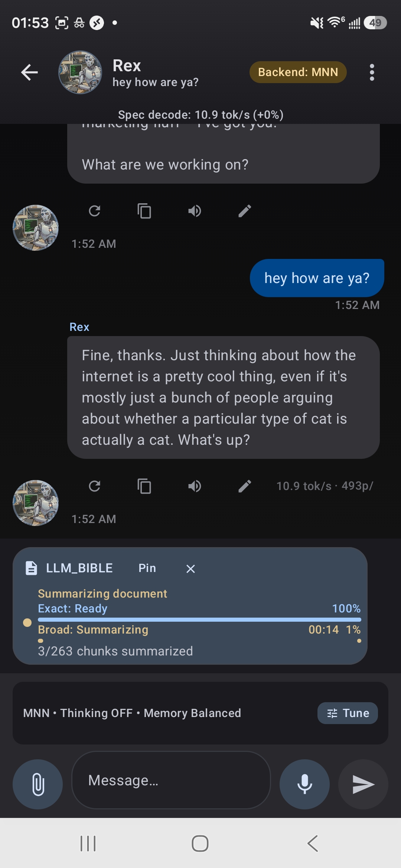
Task: Open the attachment paperclip
Action: click(37, 784)
